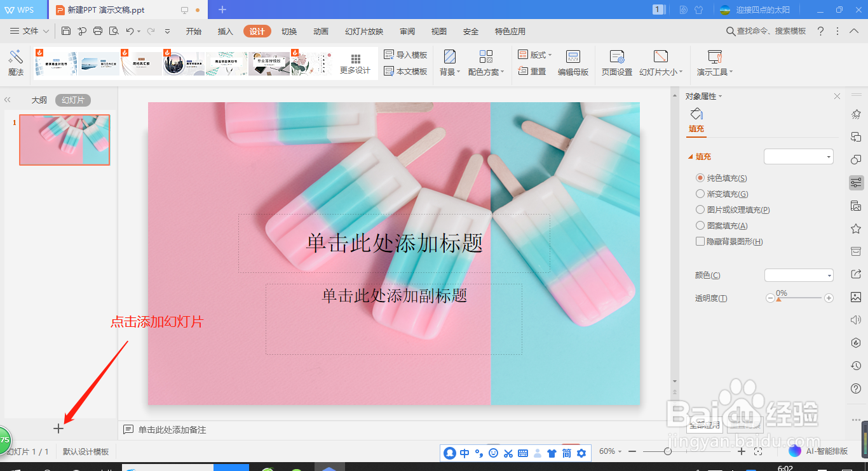
Task: Zoom out with minus in status bar
Action: 632,451
